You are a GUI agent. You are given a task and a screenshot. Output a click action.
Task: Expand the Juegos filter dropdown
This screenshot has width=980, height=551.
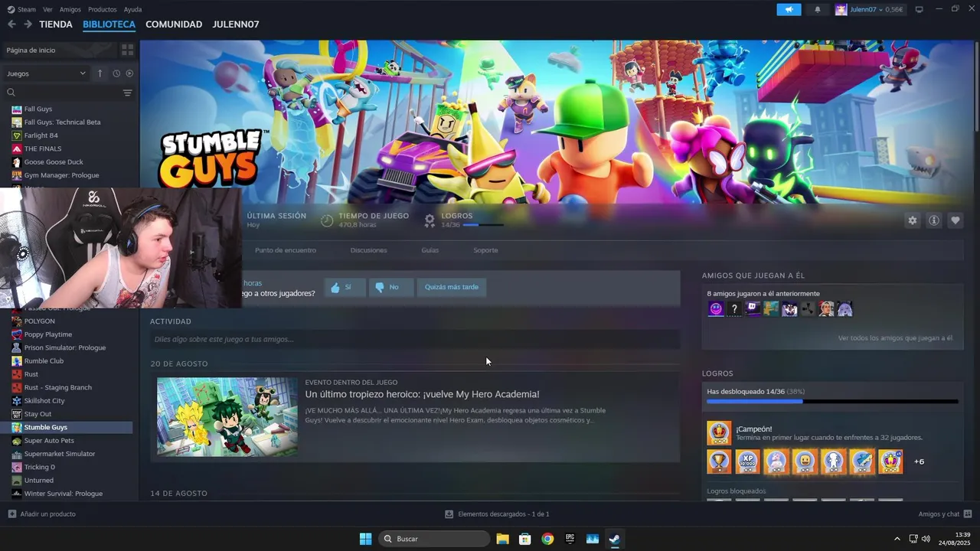[46, 73]
